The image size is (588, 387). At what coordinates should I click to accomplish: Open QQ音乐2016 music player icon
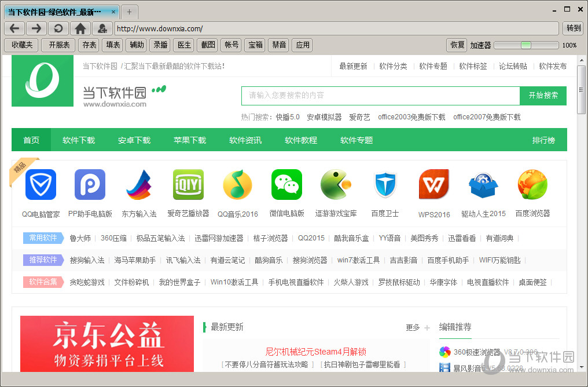pyautogui.click(x=237, y=184)
